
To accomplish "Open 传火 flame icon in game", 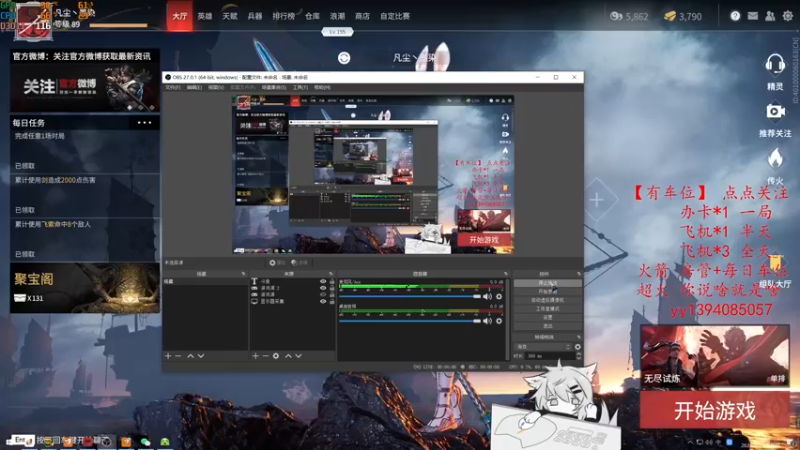I will click(x=775, y=159).
